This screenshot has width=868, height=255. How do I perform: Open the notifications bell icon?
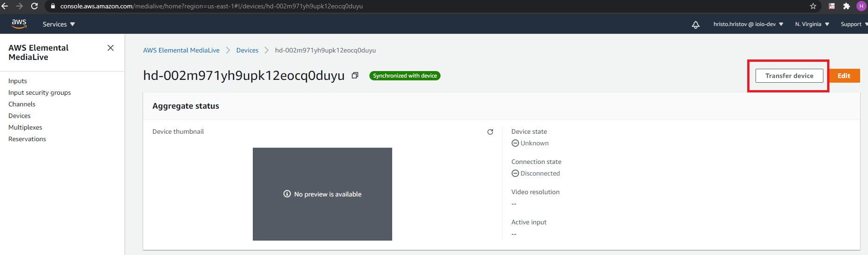pos(696,25)
